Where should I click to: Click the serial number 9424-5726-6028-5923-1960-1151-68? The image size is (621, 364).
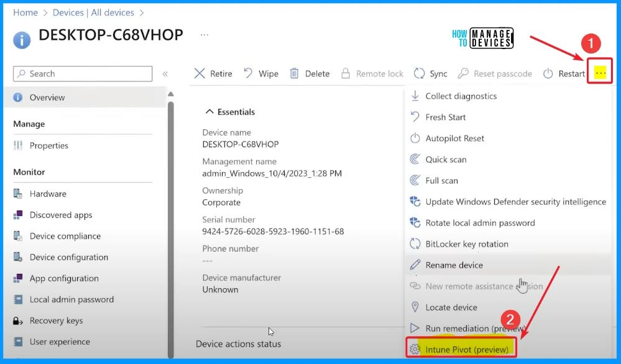point(273,231)
